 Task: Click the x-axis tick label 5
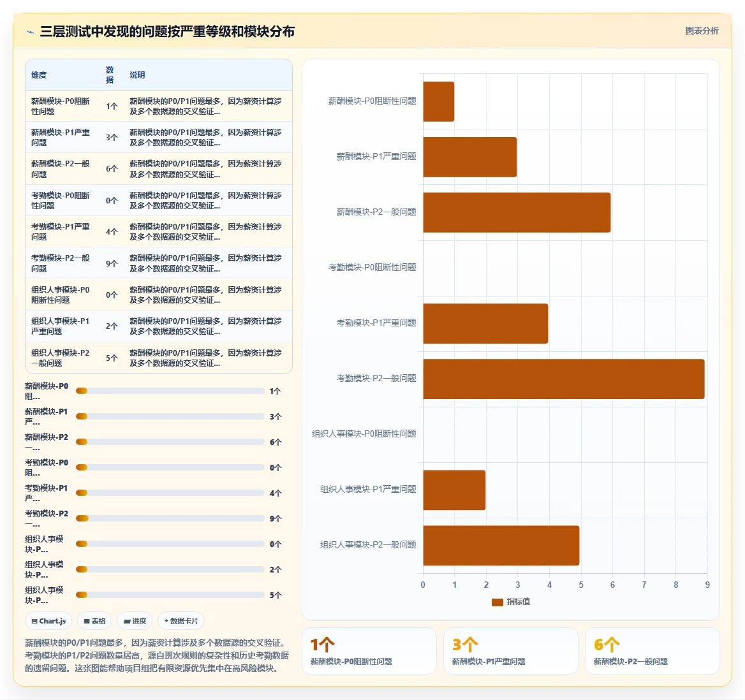581,585
